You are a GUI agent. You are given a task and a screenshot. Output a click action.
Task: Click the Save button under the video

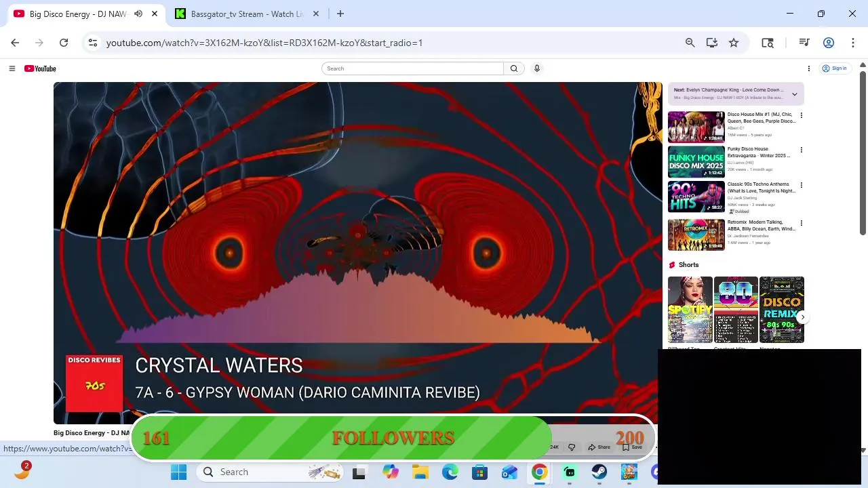coord(632,447)
